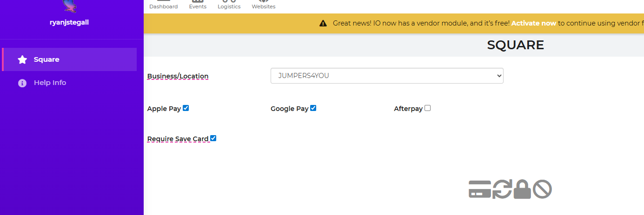Click the user avatar above ryanjstegall

(69, 6)
